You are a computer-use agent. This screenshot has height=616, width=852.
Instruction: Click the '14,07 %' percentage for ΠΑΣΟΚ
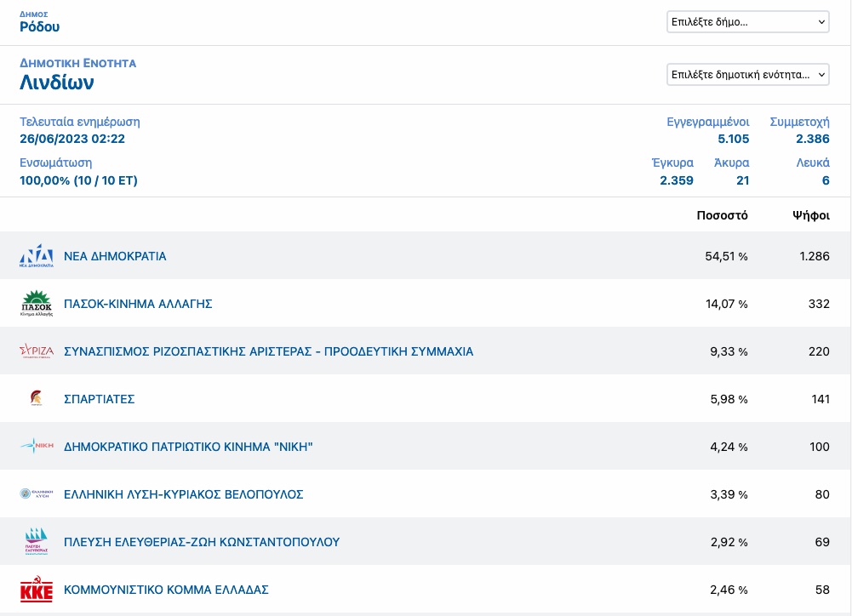pyautogui.click(x=727, y=304)
